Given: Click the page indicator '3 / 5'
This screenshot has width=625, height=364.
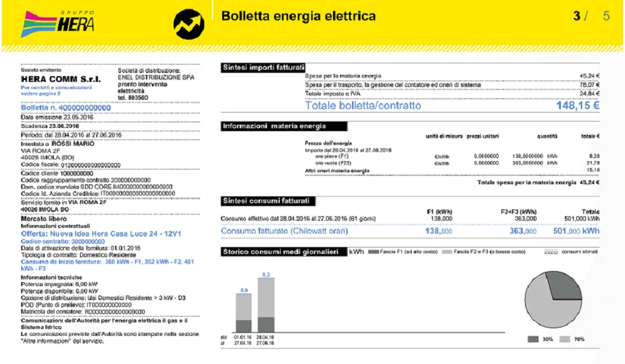Looking at the screenshot, I should pyautogui.click(x=591, y=16).
